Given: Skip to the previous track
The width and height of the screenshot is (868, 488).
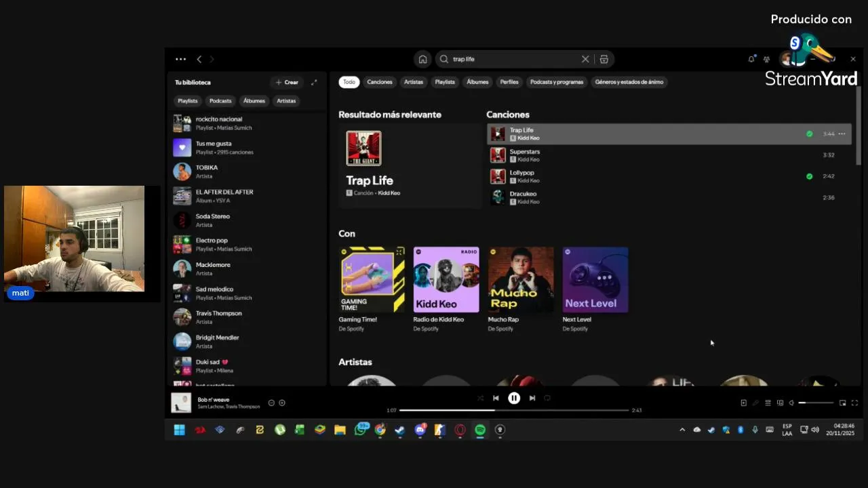Looking at the screenshot, I should tap(496, 399).
